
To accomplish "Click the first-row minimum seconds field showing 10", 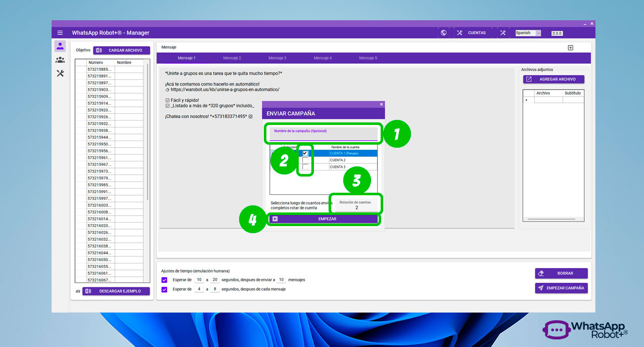I will (x=199, y=280).
